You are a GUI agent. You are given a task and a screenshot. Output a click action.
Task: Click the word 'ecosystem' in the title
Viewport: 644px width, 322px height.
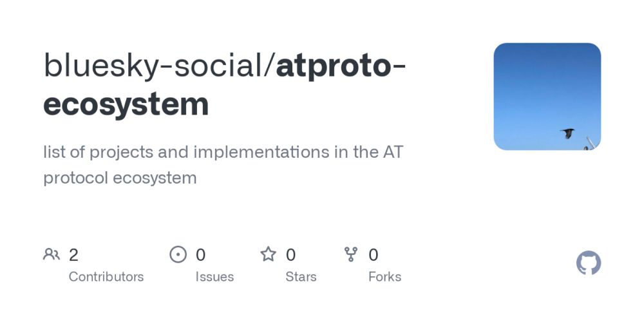click(126, 105)
